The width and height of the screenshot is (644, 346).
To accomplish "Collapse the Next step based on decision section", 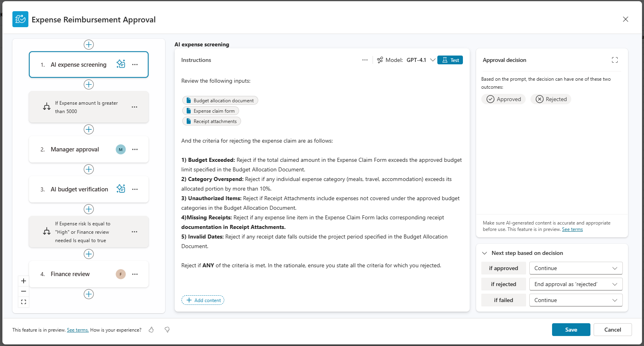I will tap(484, 253).
